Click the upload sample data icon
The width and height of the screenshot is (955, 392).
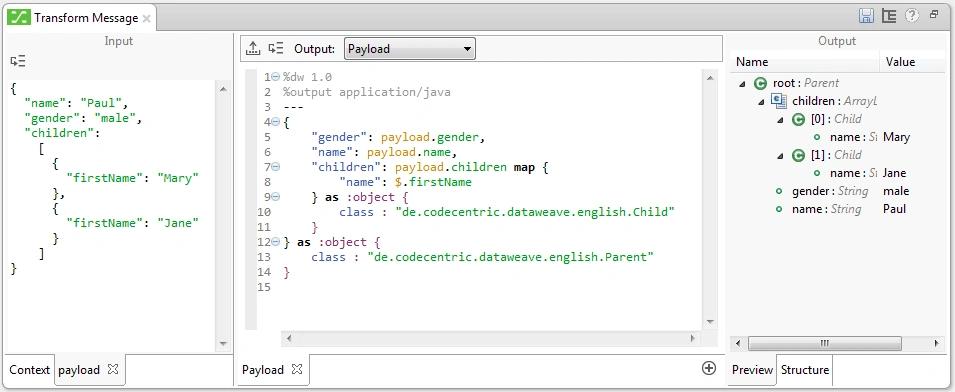tap(253, 49)
